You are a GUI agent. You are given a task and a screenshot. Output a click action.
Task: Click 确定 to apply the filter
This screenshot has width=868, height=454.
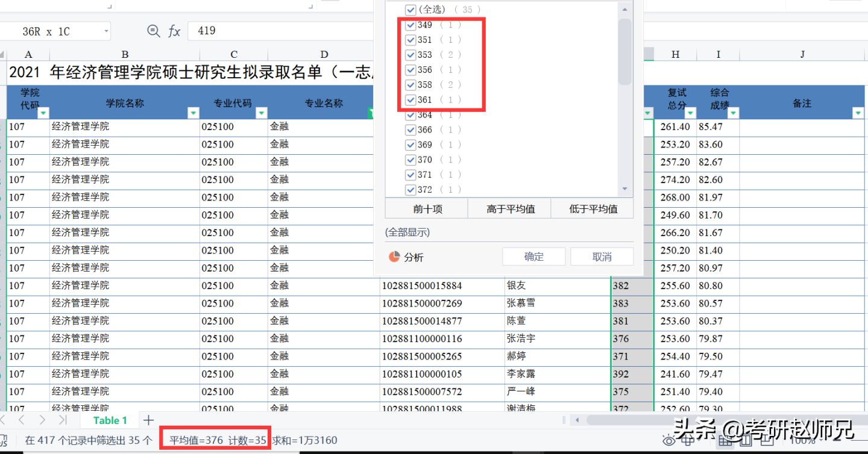point(533,256)
